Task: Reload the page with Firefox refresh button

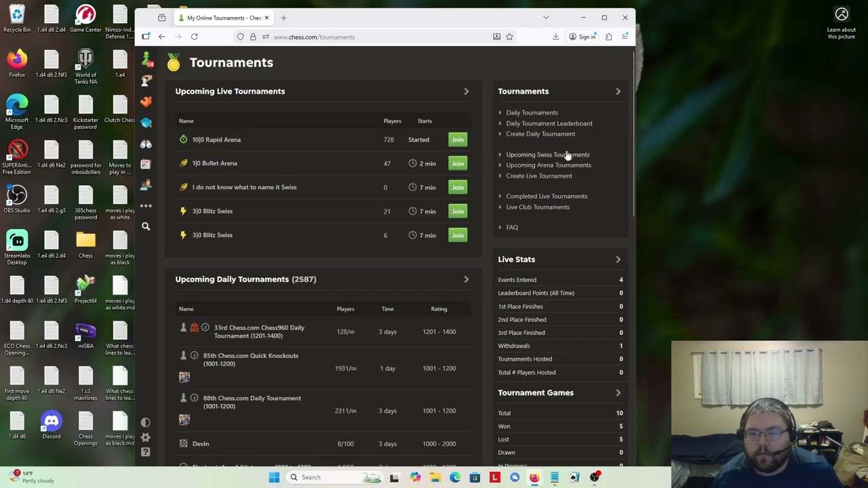Action: (194, 37)
